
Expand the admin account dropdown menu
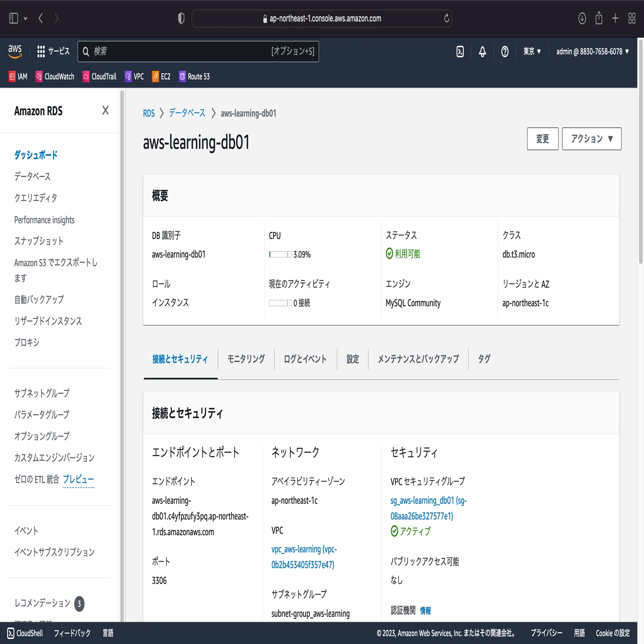[592, 52]
